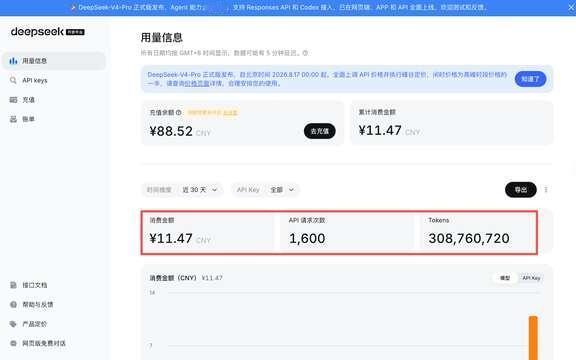Click the 用量信息 page heading
The width and height of the screenshot is (576, 360).
162,37
